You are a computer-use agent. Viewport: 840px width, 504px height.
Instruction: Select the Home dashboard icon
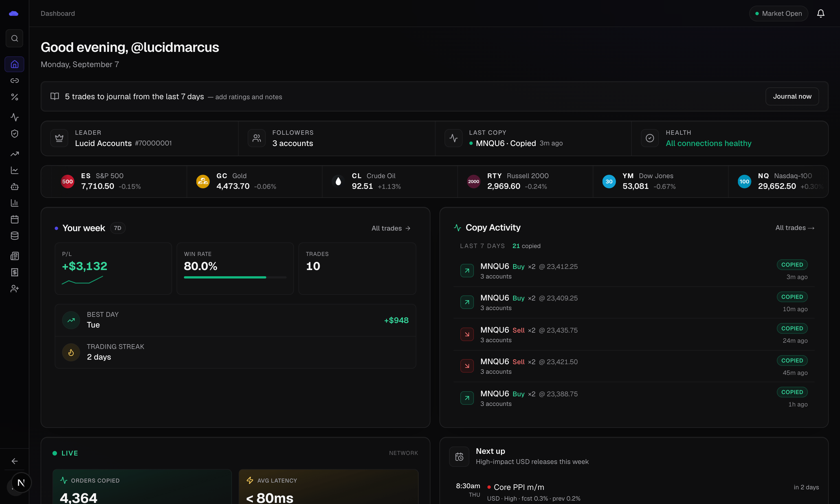tap(14, 64)
